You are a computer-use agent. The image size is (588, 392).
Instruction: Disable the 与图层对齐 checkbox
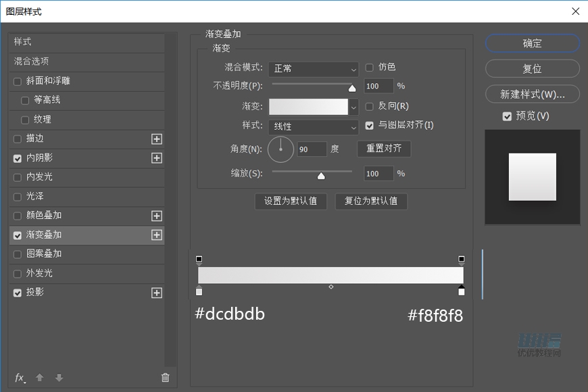369,125
